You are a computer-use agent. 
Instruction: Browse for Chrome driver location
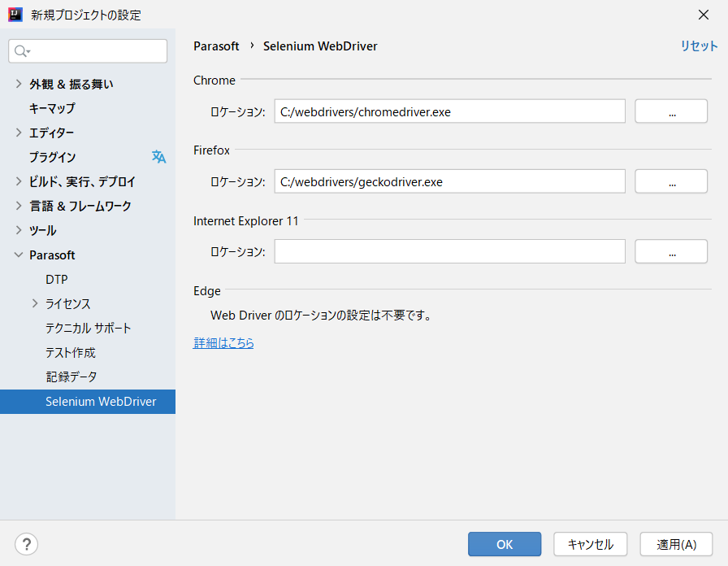(671, 111)
